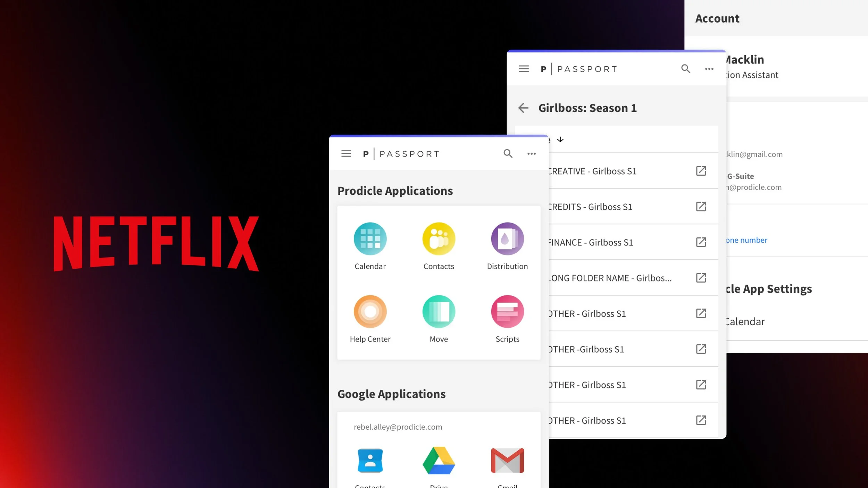Open more options in front Passport window

point(532,153)
